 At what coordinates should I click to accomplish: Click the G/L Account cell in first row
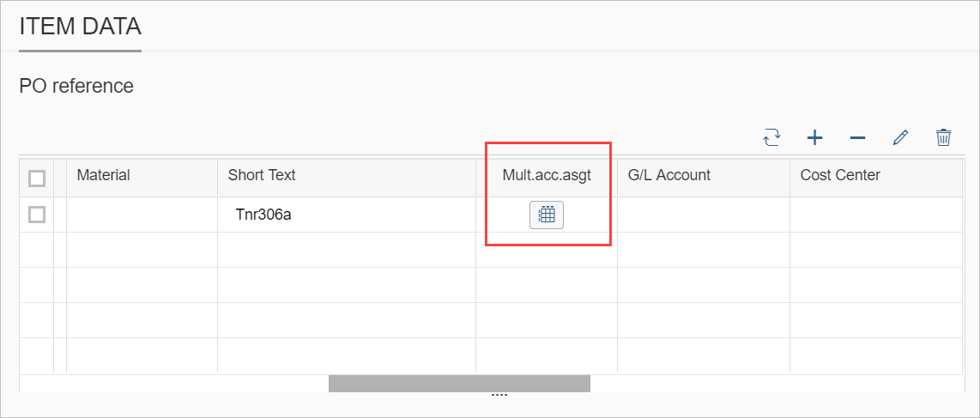point(703,215)
